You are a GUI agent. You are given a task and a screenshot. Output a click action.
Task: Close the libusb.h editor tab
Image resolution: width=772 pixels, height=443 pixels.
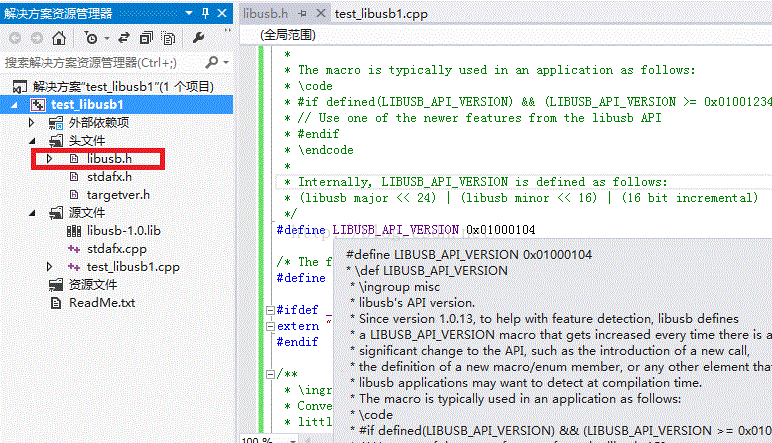click(321, 13)
